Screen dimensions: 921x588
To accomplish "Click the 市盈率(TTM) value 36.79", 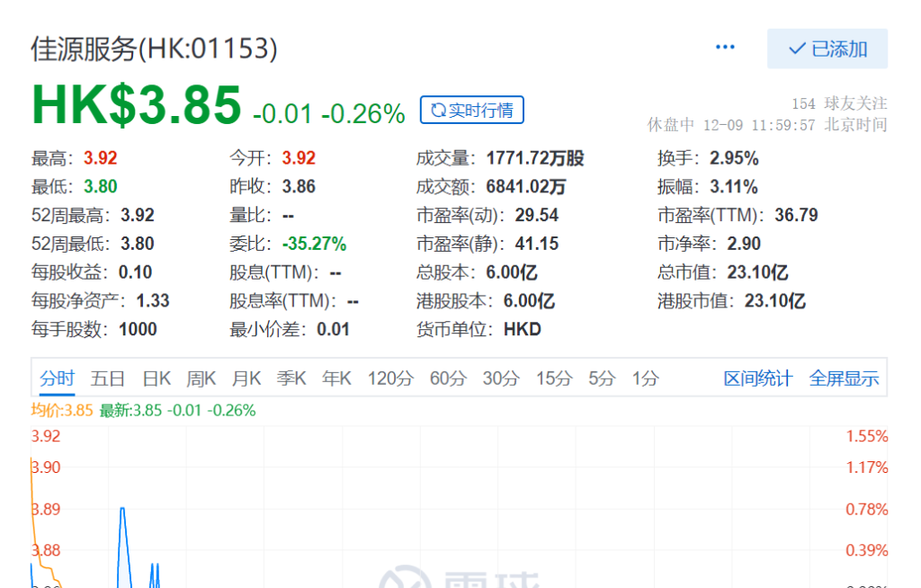I will click(x=797, y=215).
